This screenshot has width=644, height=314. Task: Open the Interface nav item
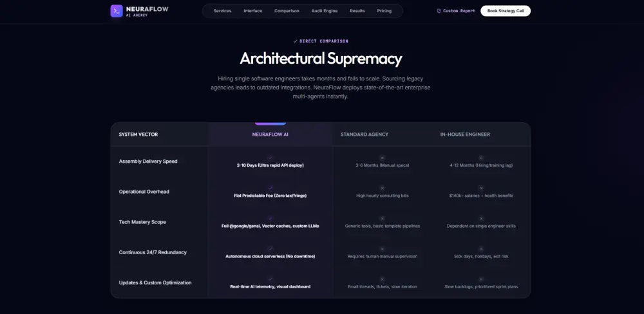click(252, 11)
